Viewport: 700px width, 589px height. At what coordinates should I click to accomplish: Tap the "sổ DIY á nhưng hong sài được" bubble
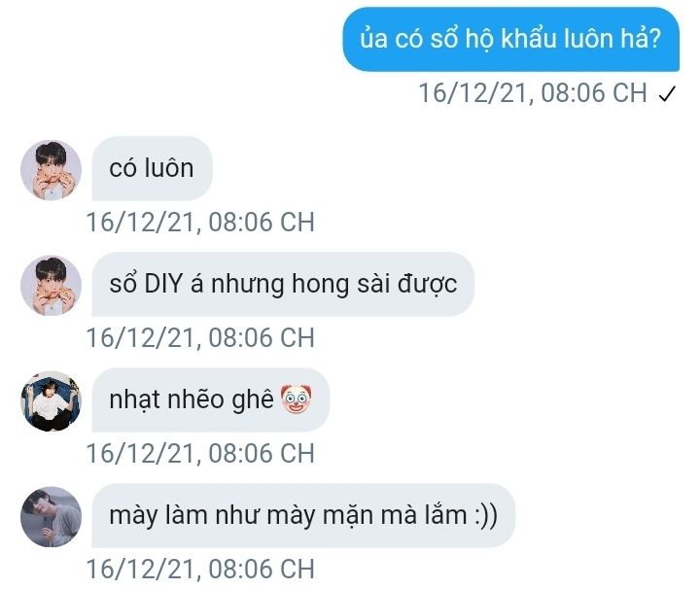tap(283, 284)
